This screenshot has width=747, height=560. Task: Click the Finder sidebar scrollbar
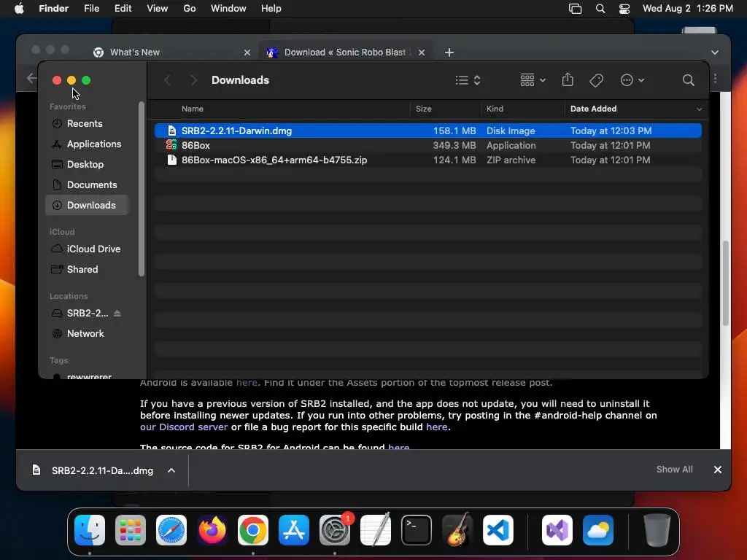point(141,189)
